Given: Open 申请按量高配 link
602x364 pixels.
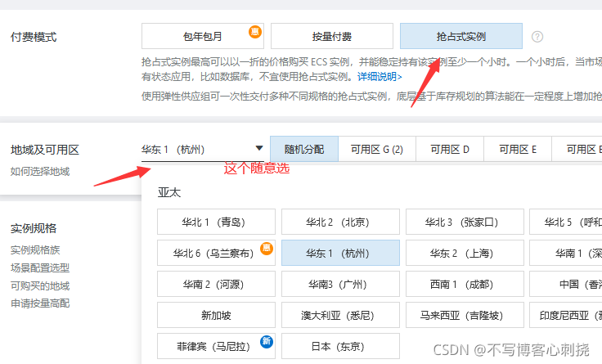Looking at the screenshot, I should pyautogui.click(x=40, y=303).
